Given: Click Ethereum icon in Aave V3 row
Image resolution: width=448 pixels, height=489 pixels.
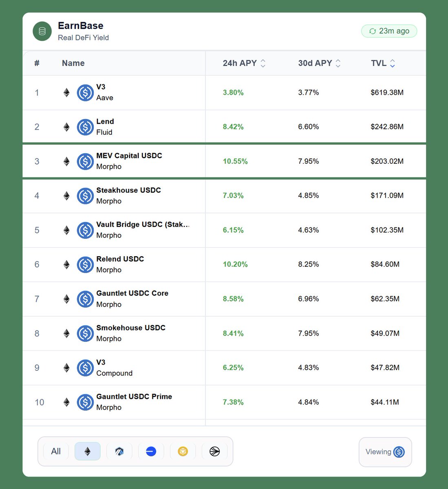Looking at the screenshot, I should click(x=66, y=93).
